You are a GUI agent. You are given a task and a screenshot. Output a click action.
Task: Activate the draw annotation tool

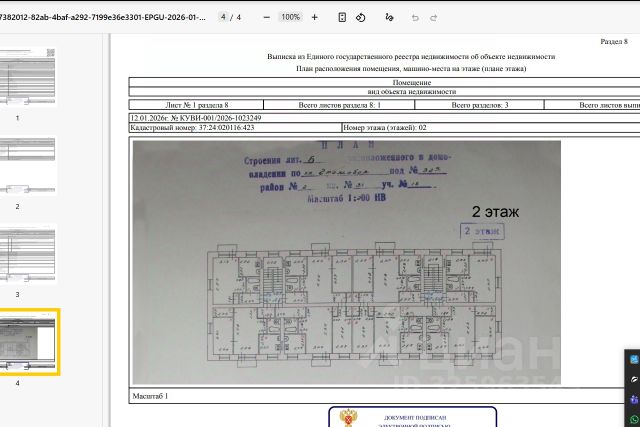click(x=389, y=18)
